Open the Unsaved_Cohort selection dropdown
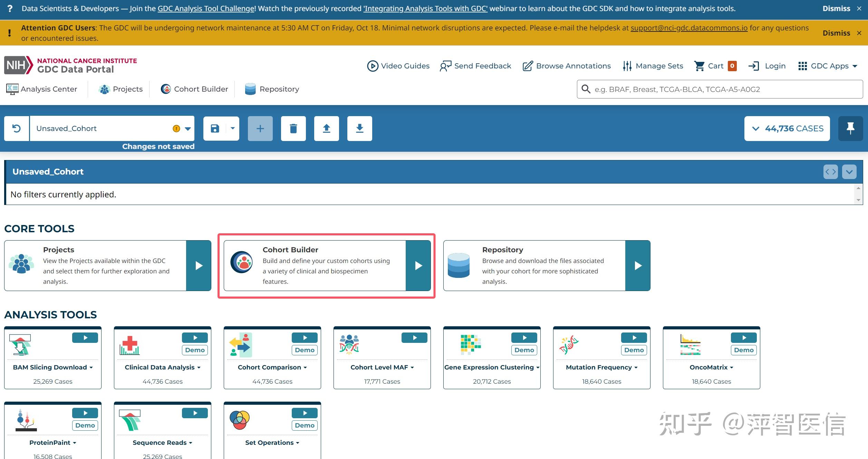 (x=188, y=129)
